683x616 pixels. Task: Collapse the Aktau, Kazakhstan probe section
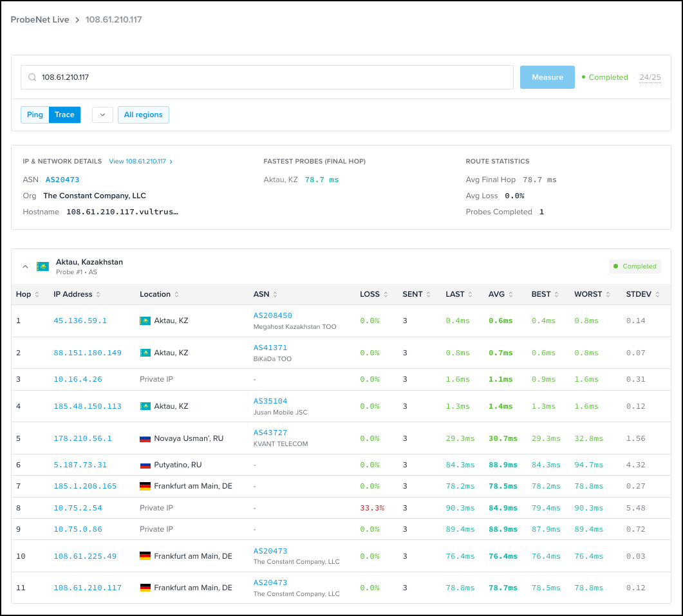[25, 266]
